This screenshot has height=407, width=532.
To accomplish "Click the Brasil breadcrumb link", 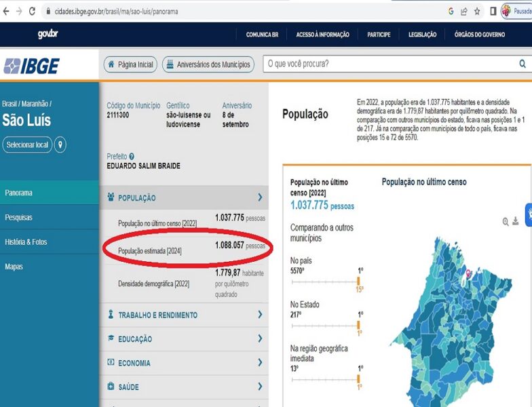I will click(9, 104).
